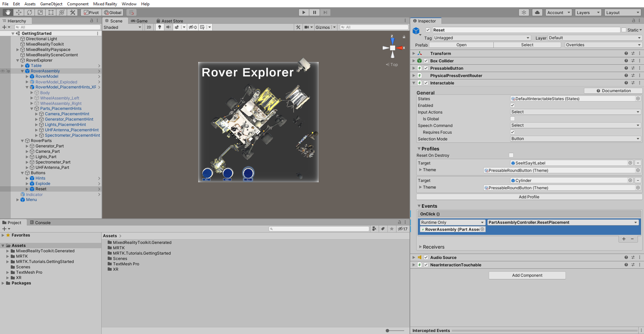
Task: Disable the Enabled checkbox on Interactable
Action: point(512,105)
